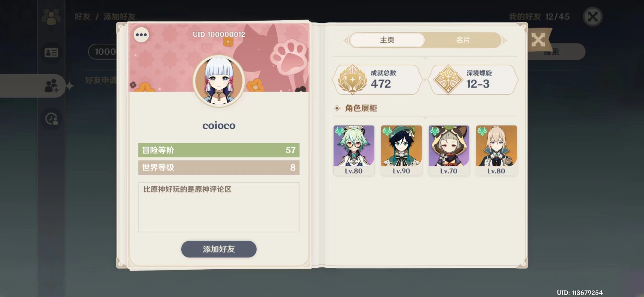The height and width of the screenshot is (297, 644).
Task: Click the coioco player avatar portrait
Action: pos(219,81)
